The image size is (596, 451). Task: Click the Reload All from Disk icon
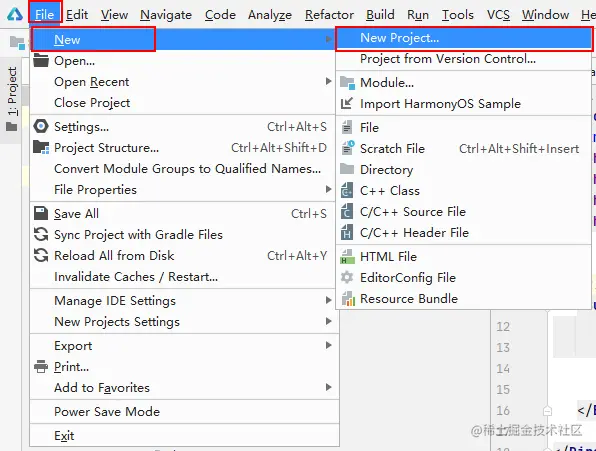[x=41, y=255]
